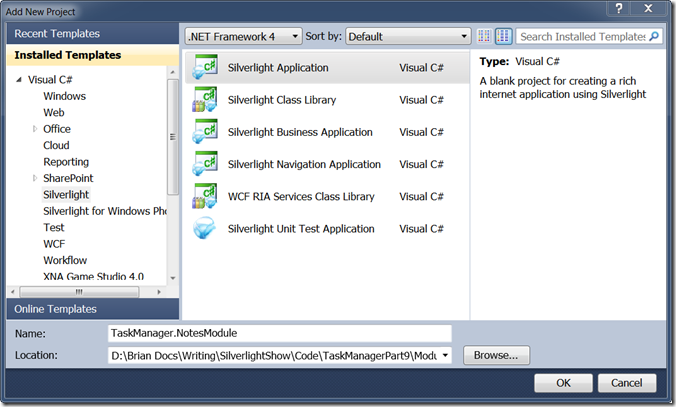Close the Add New Project dialog
This screenshot has height=407, width=676.
[648, 8]
